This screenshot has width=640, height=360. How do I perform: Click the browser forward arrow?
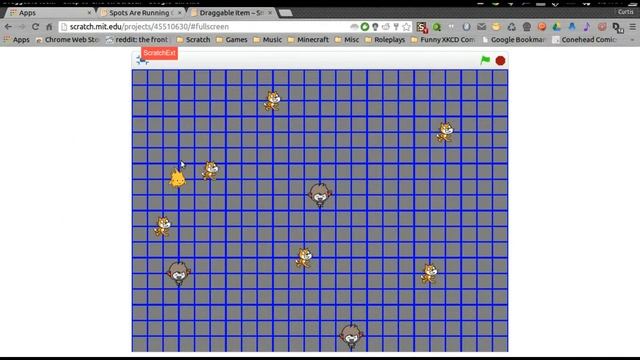(22, 27)
